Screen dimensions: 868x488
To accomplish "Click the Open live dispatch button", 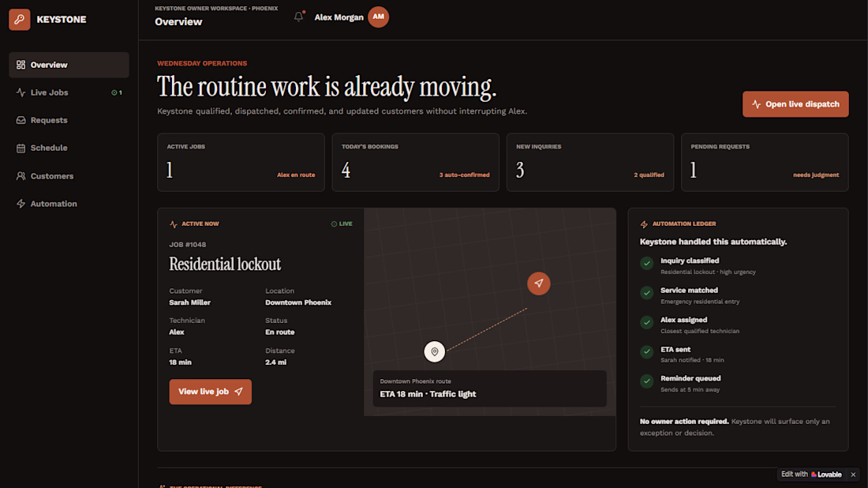I will point(795,104).
